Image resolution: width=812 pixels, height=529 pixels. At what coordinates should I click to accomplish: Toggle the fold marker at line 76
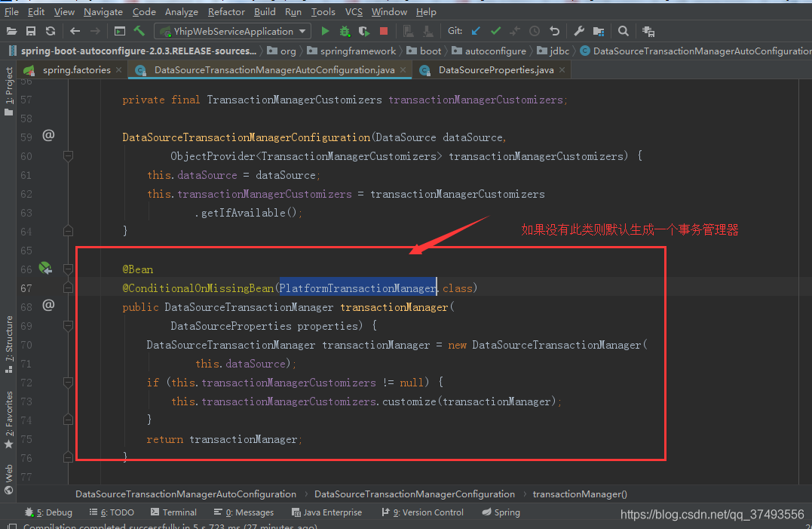point(68,457)
